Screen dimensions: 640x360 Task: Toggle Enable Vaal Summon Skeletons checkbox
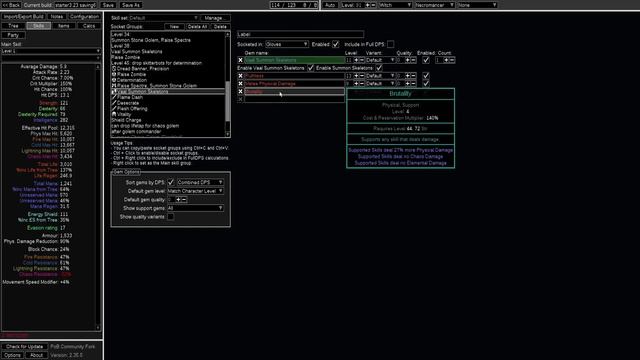311,68
